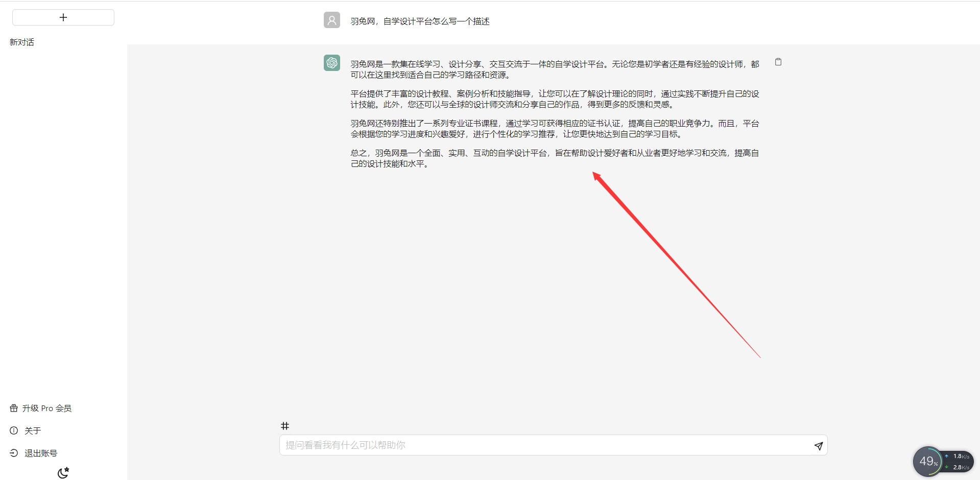Viewport: 980px width, 480px height.
Task: Click user question text 羽兔网，自学设计平台怎么写一个描述
Action: coord(420,21)
